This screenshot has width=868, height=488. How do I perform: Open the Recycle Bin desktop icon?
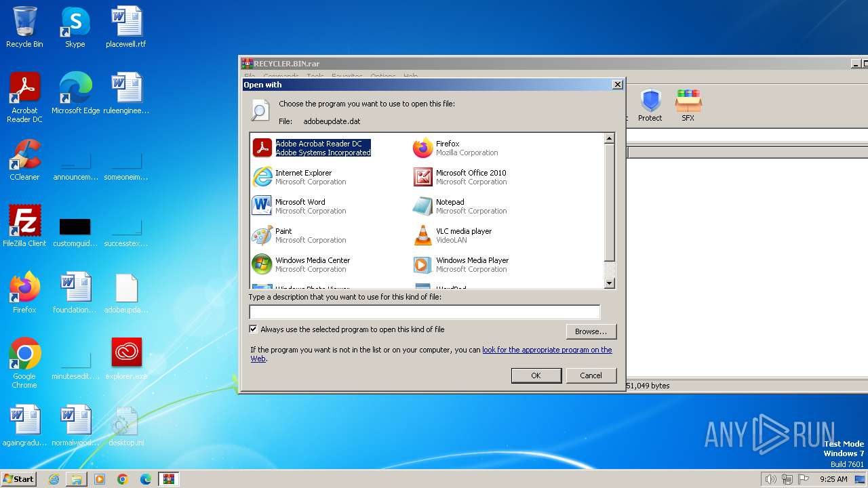tap(24, 27)
